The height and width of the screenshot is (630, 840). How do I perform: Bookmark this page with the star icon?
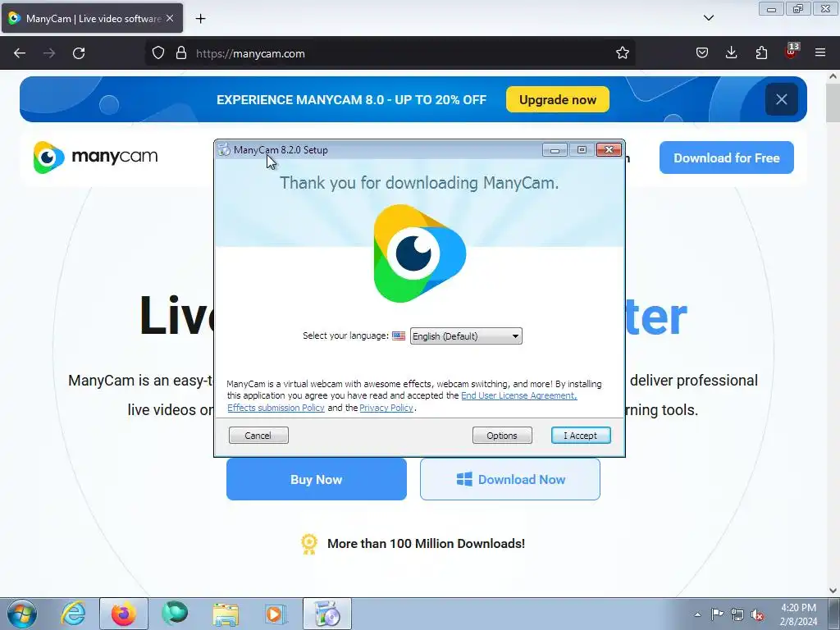[x=622, y=53]
